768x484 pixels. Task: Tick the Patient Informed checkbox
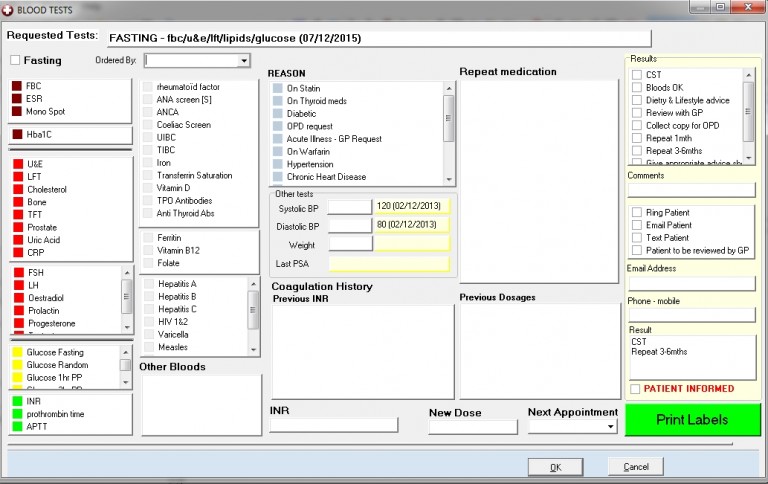coord(635,388)
